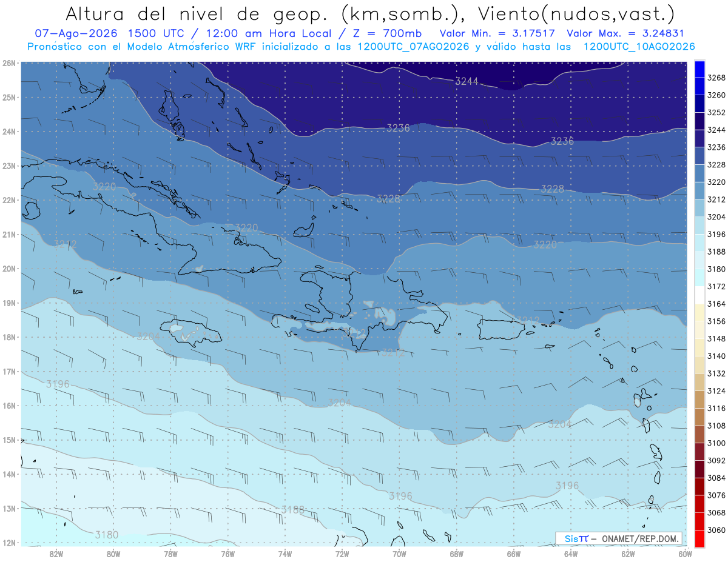This screenshot has width=728, height=562.
Task: Click the 3244 contour label on the map
Action: click(x=467, y=81)
